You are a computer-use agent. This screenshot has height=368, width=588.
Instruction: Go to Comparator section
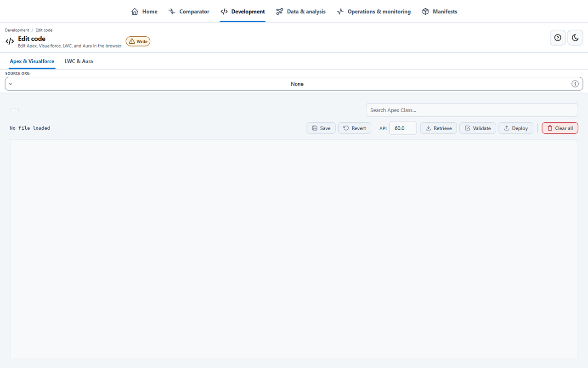tap(189, 11)
